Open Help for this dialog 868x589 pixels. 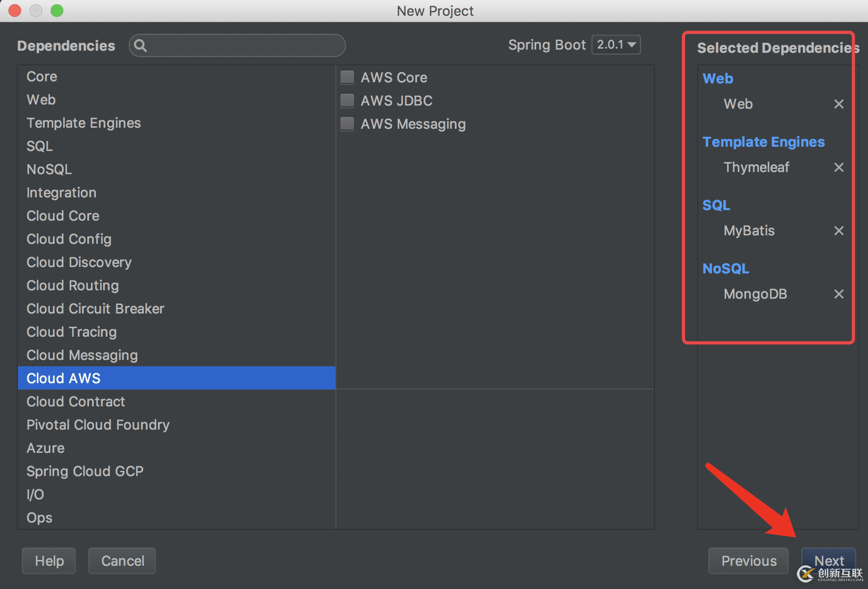point(49,560)
